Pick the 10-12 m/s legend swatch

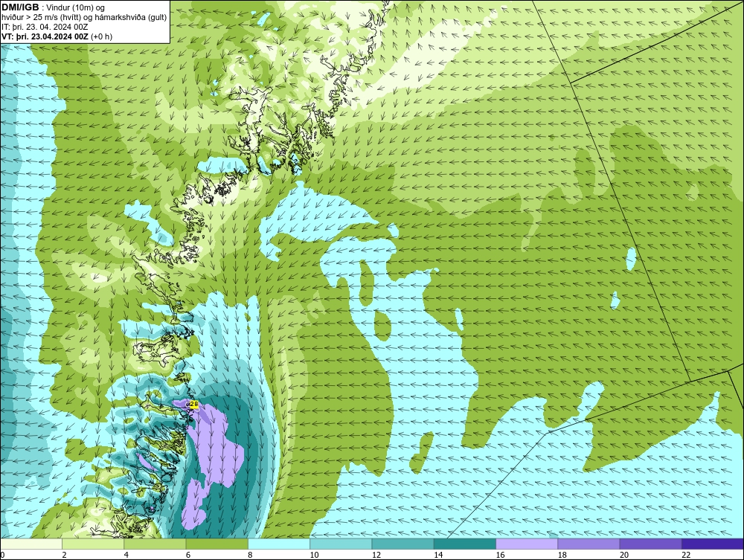pos(341,544)
